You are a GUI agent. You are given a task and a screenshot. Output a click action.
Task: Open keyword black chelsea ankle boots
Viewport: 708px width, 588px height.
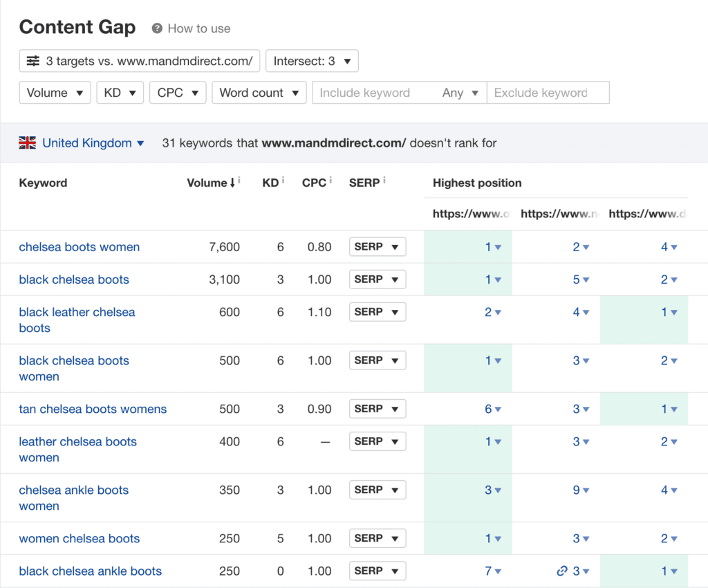pyautogui.click(x=91, y=571)
